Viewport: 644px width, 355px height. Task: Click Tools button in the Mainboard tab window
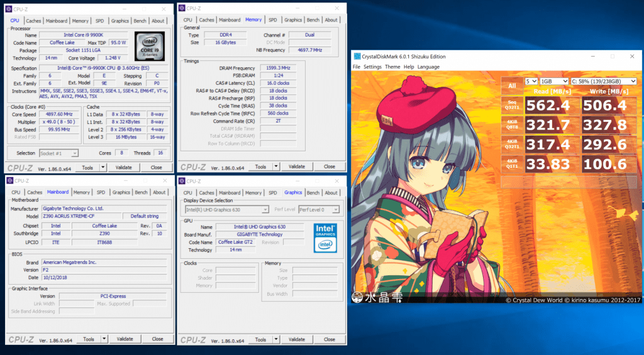pyautogui.click(x=89, y=339)
